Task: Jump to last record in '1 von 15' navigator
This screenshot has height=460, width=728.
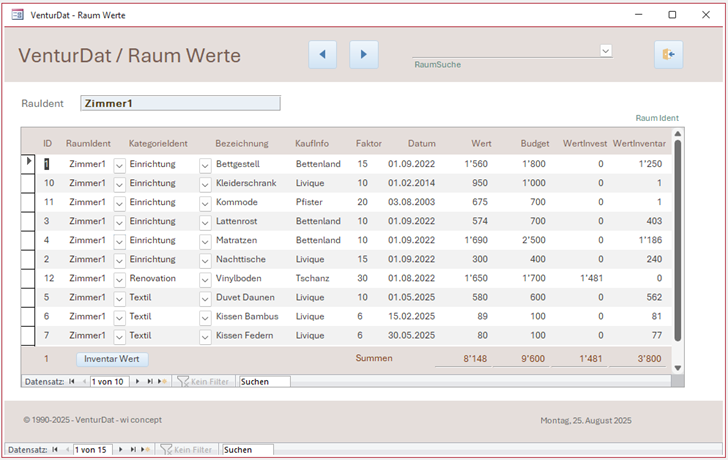Action: pos(134,450)
